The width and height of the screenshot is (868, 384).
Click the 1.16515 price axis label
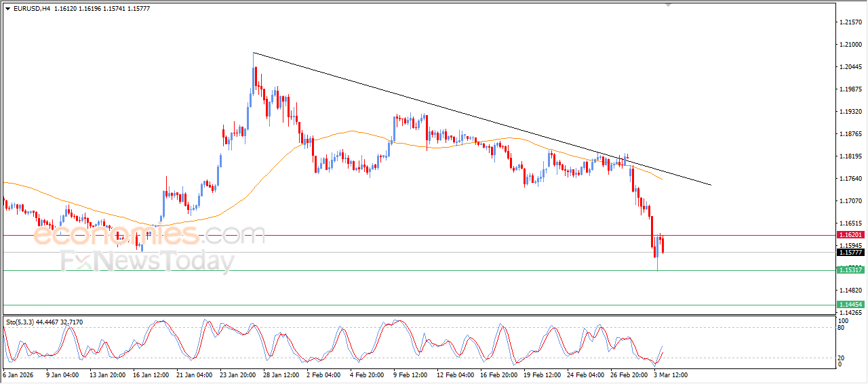[x=850, y=223]
